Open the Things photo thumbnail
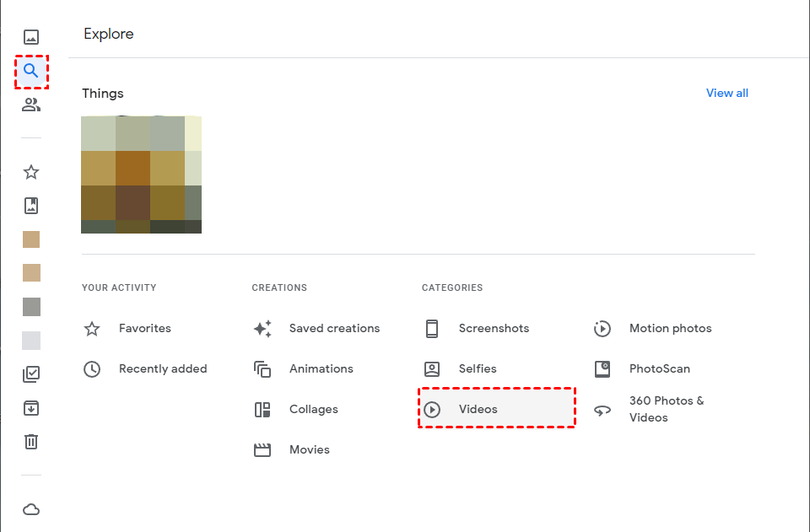This screenshot has width=810, height=532. coord(141,175)
